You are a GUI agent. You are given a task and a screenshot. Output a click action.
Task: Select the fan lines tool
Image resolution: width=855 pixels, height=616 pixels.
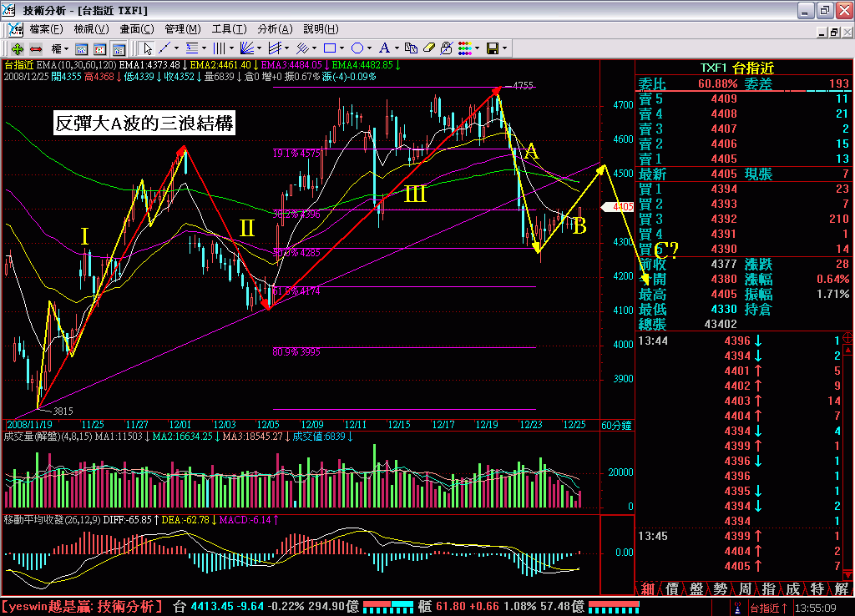247,48
